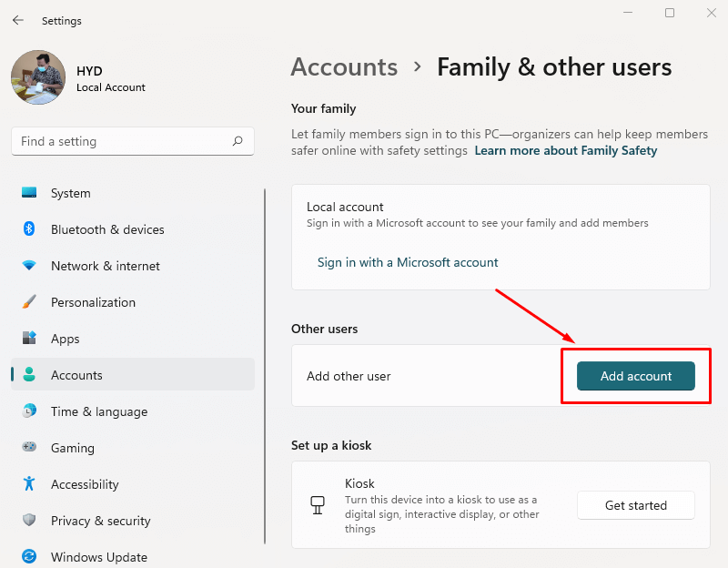Click the search magnifier icon
Screen dimensions: 728x568
pyautogui.click(x=238, y=141)
